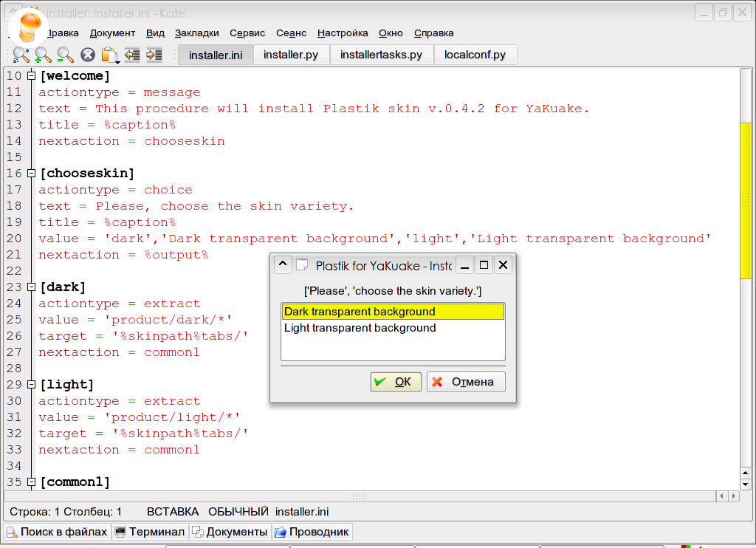Click the shade arrow button on dialog titlebar
This screenshot has width=756, height=548.
pos(283,264)
